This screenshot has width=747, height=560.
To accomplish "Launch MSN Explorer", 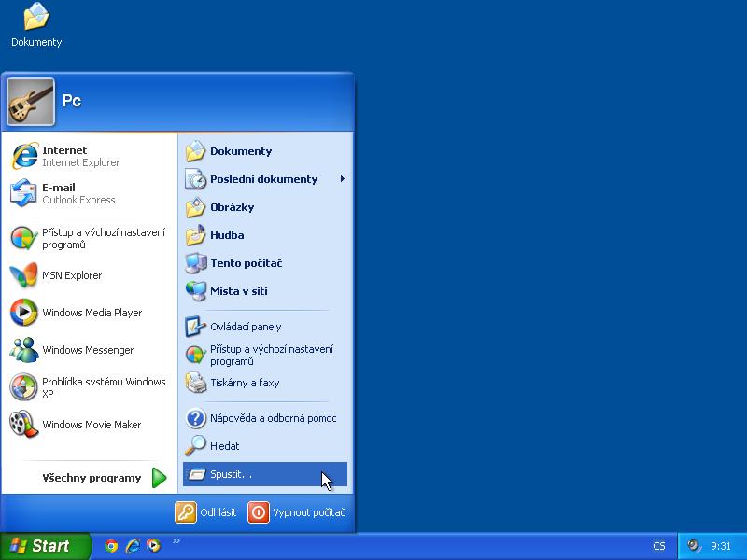I will (89, 275).
